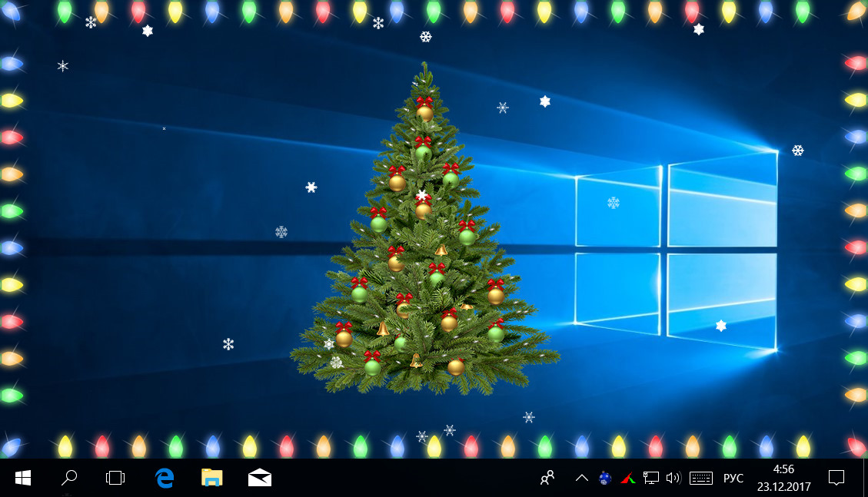Viewport: 868px width, 497px height.
Task: Open Task View from the taskbar
Action: coord(115,478)
